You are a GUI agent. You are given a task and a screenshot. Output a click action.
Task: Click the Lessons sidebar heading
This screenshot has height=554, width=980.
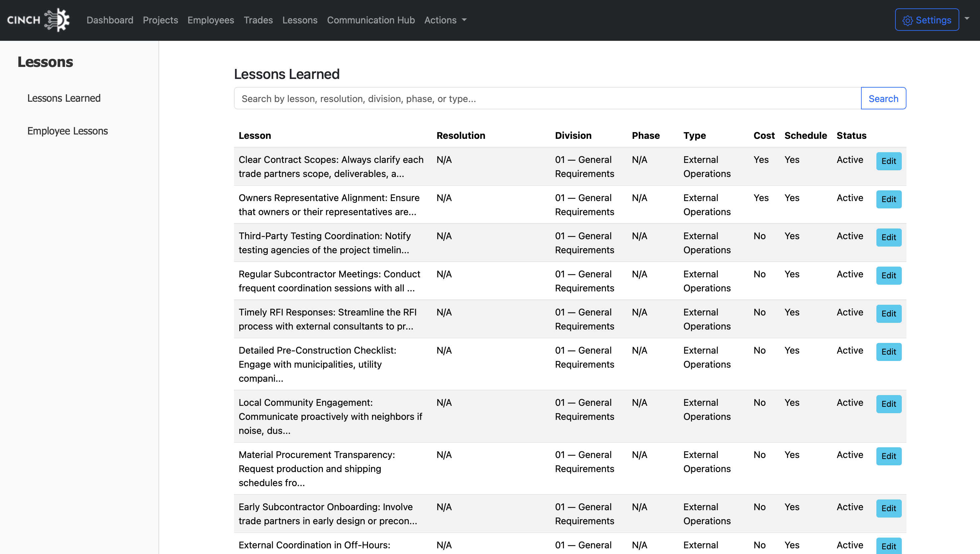coord(45,62)
